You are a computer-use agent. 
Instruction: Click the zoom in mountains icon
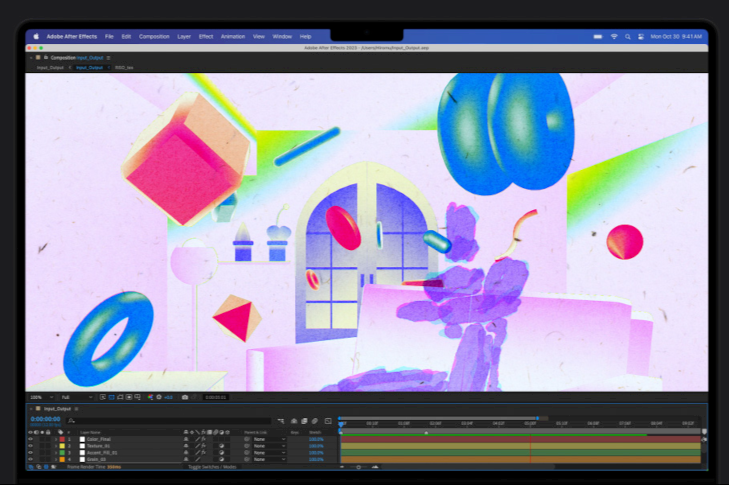pyautogui.click(x=375, y=466)
